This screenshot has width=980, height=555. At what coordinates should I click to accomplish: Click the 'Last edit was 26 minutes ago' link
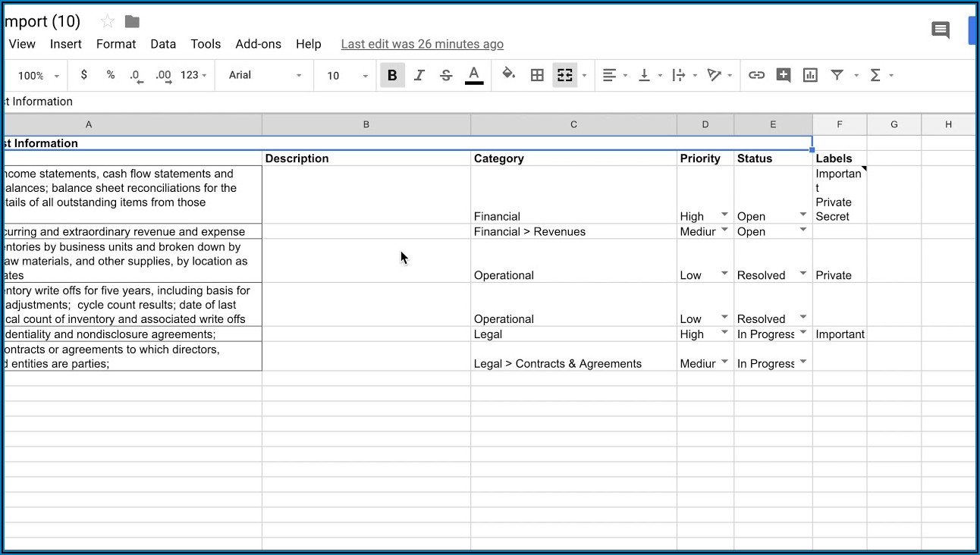coord(422,44)
